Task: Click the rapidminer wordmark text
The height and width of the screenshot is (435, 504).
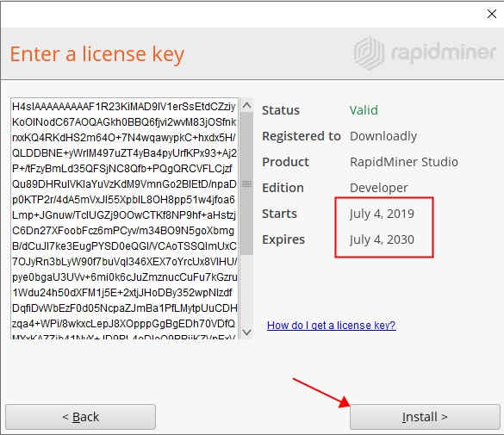Action: click(x=443, y=53)
